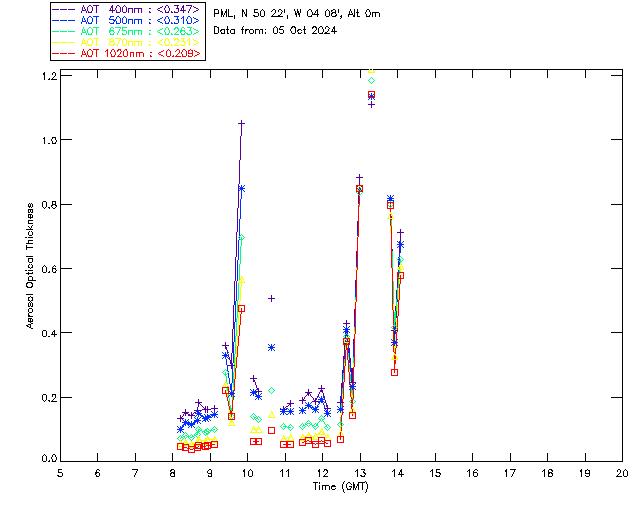
Task: Click x-axis tick label 7
Action: (135, 473)
